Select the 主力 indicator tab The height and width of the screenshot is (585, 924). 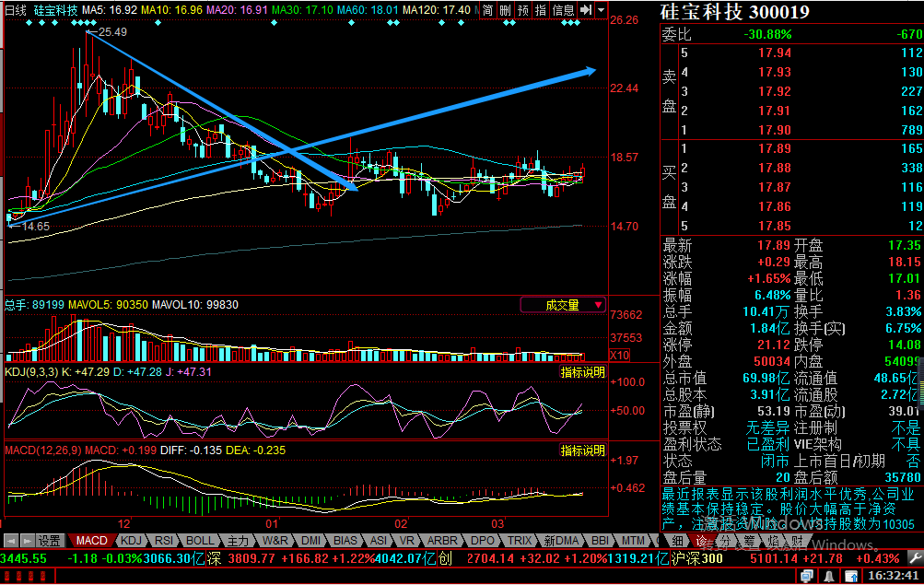(x=238, y=540)
